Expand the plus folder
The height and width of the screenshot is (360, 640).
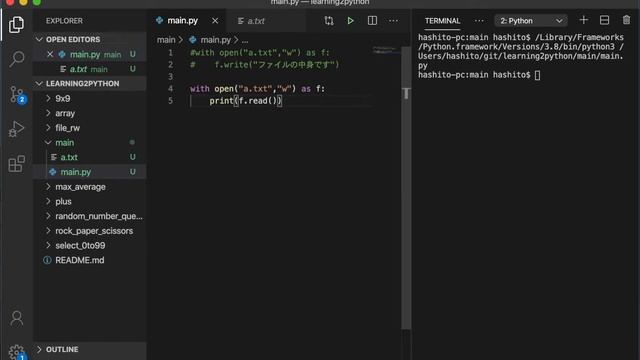coord(90,201)
